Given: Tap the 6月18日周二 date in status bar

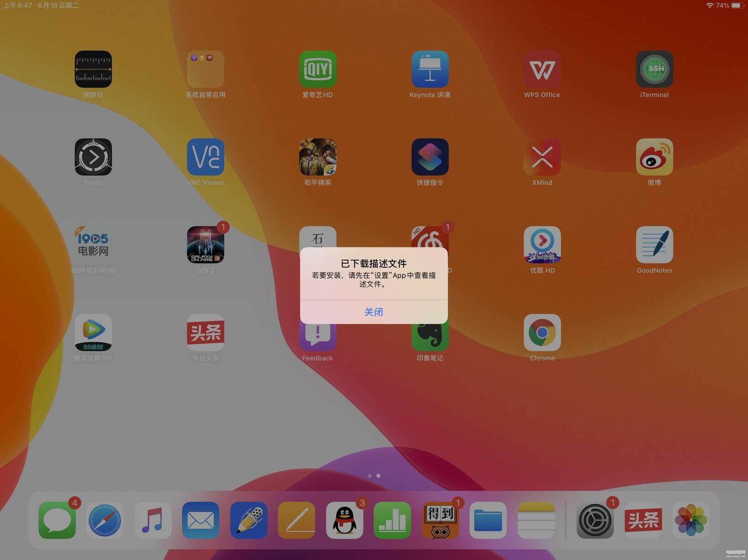Looking at the screenshot, I should pyautogui.click(x=58, y=5).
